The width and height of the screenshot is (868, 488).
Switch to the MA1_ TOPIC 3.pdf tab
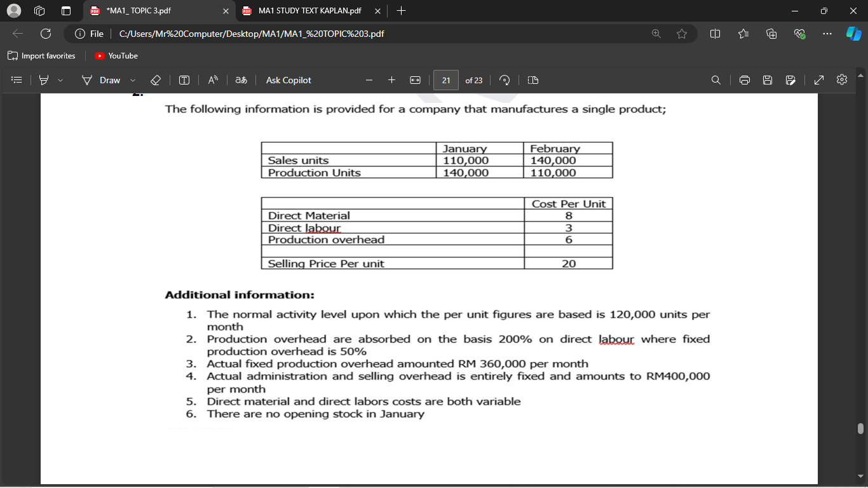click(159, 11)
